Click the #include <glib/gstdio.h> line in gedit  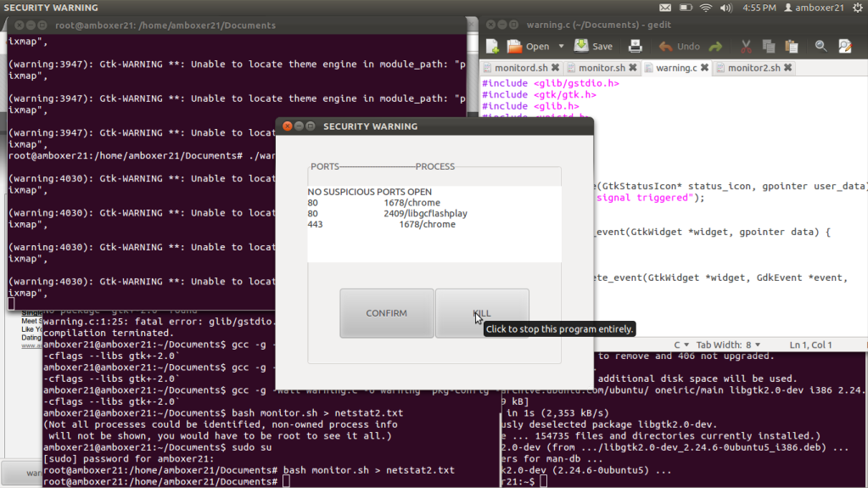pos(551,83)
